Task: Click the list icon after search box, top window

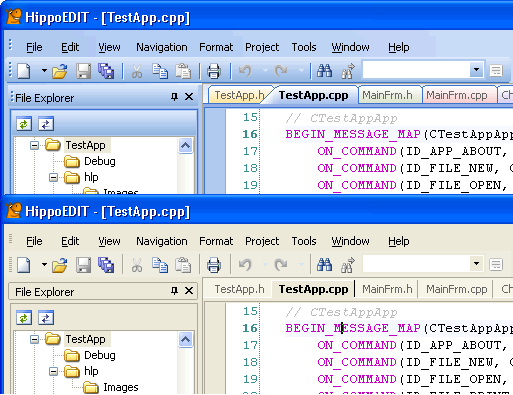Action: (496, 70)
